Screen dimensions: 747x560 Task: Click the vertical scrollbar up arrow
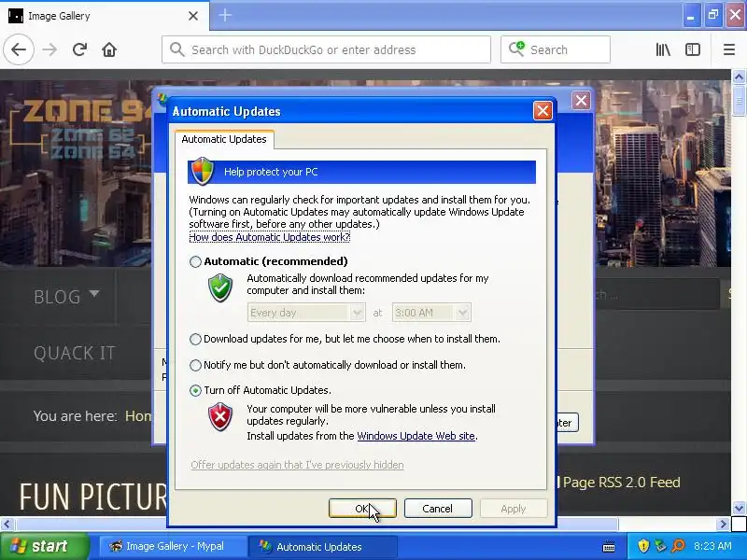[x=739, y=77]
